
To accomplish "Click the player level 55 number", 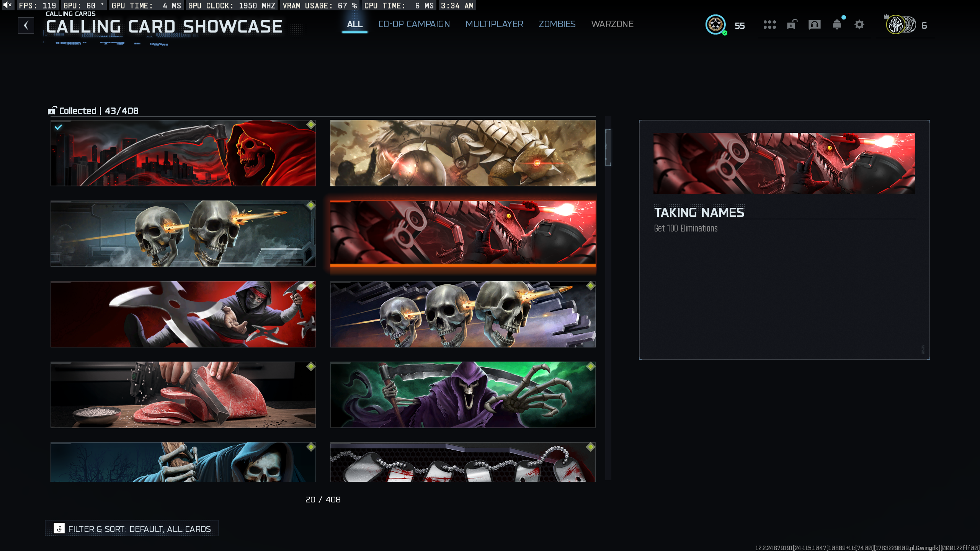I will [740, 26].
